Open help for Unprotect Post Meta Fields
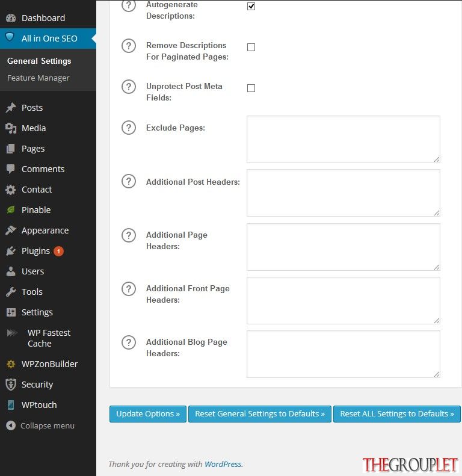This screenshot has height=476, width=462. (x=129, y=87)
